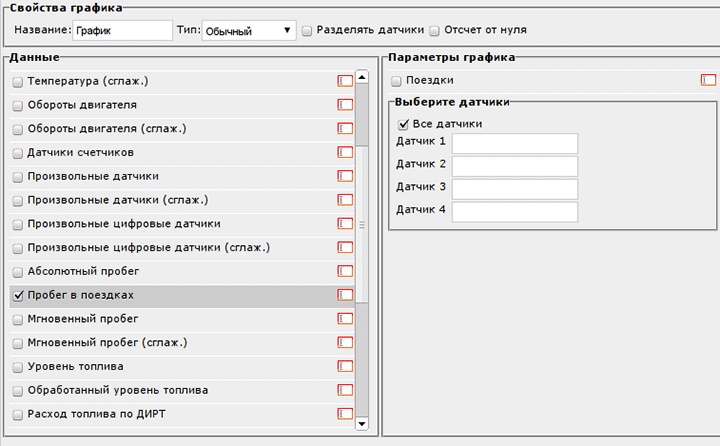Open color icon for Пробег в поездках
The height and width of the screenshot is (446, 720).
point(345,295)
